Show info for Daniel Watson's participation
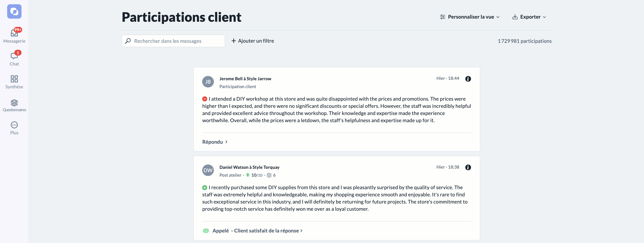Viewport: 644px width, 243px height. (x=468, y=167)
